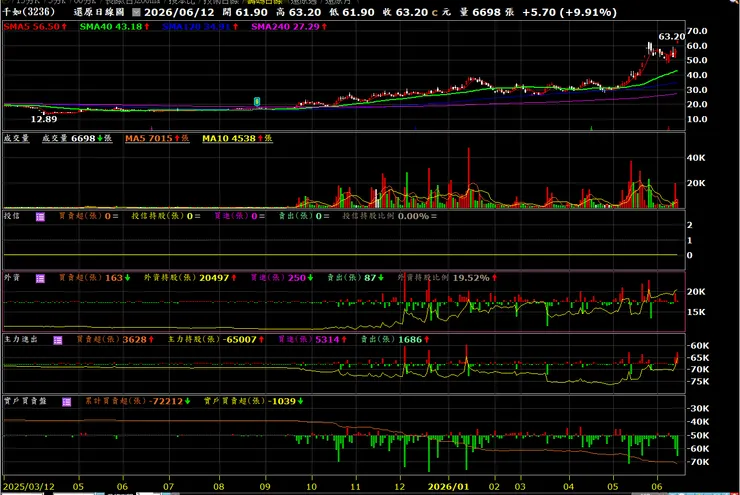Toggle the red SMA5 56.50 line label

pos(35,27)
